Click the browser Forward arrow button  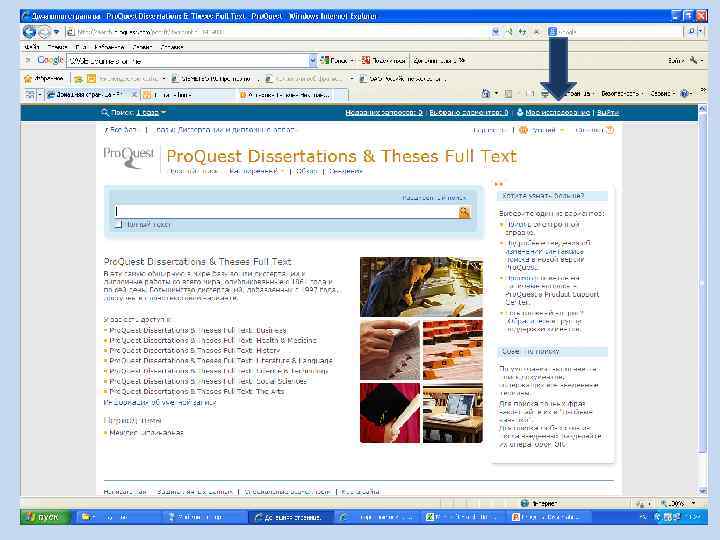click(x=44, y=32)
